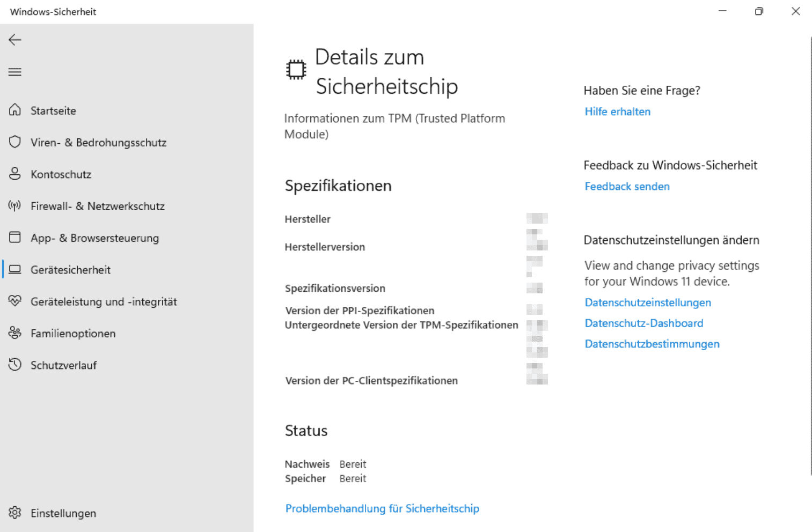Viewport: 812px width, 532px height.
Task: Open the Datenschutz-Dashboard link
Action: [643, 323]
